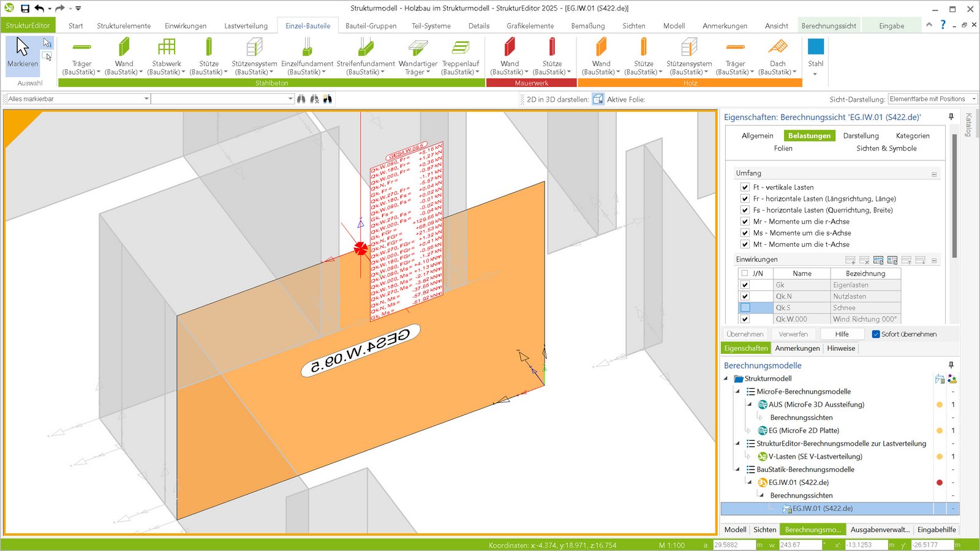Select EG (MicroFe 2D Platte) tree item
Screen dimensions: 980x551
(x=804, y=430)
